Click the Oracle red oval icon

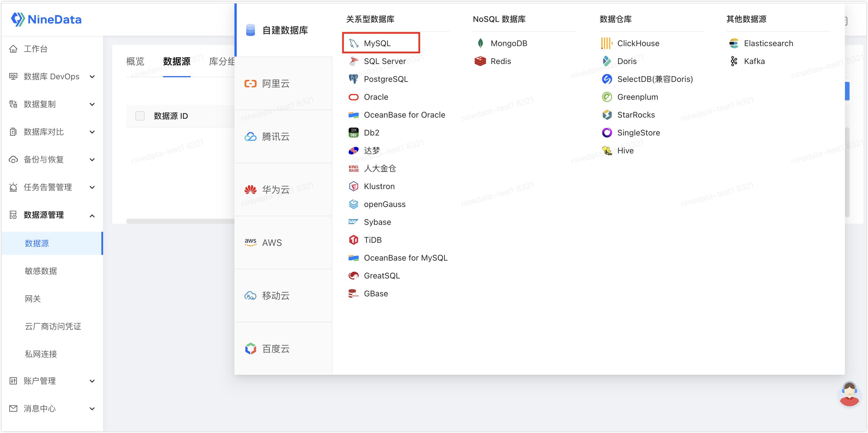pyautogui.click(x=353, y=97)
